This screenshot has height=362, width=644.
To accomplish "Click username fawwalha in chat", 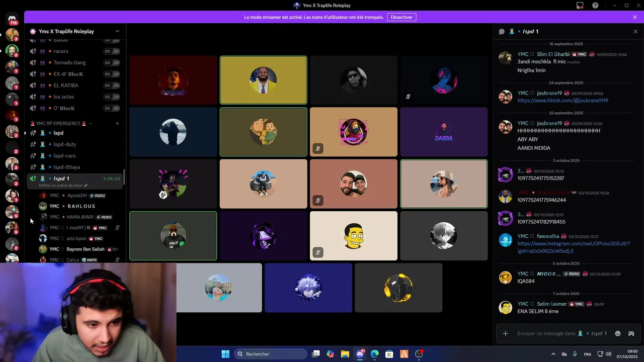I will point(548,236).
